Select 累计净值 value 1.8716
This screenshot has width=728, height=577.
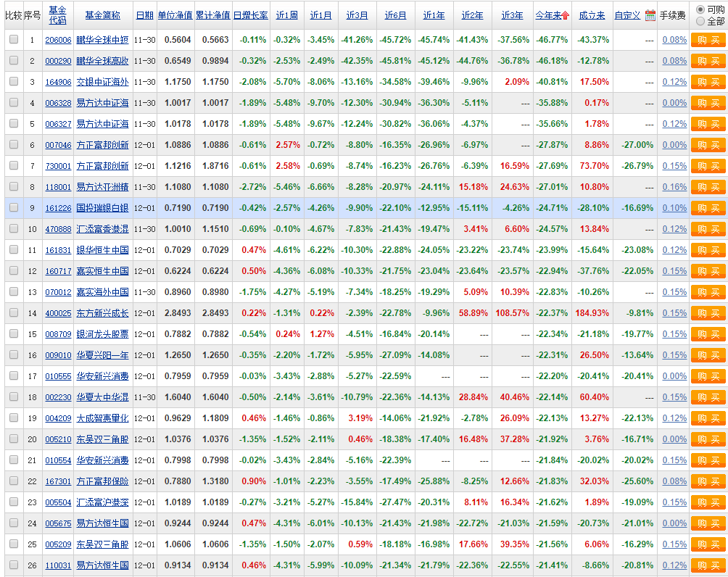(x=215, y=166)
